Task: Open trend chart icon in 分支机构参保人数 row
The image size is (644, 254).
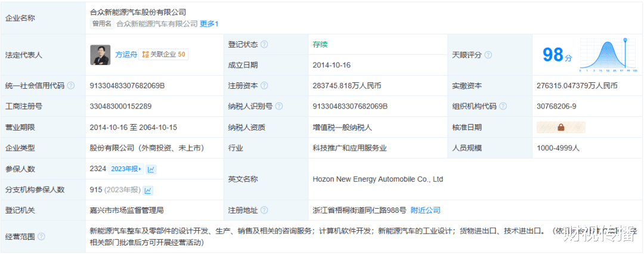Action: click(x=148, y=190)
